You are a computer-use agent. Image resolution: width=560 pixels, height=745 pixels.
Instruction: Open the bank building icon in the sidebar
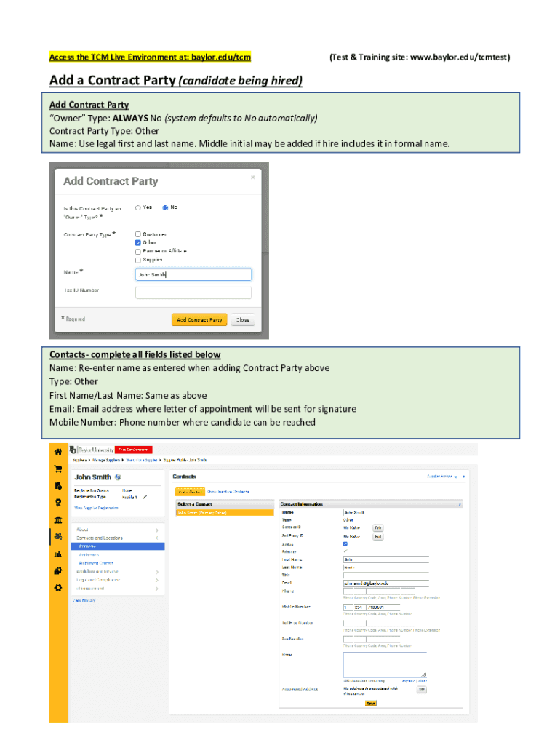pos(58,519)
